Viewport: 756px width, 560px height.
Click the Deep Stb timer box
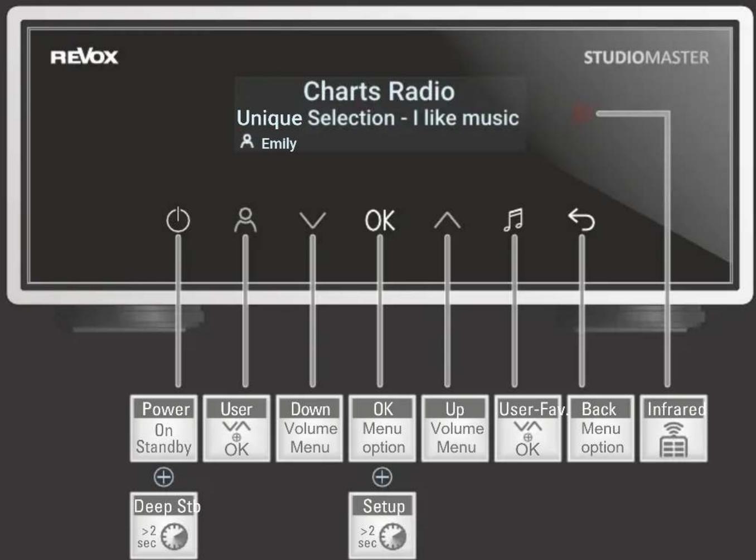(x=164, y=525)
